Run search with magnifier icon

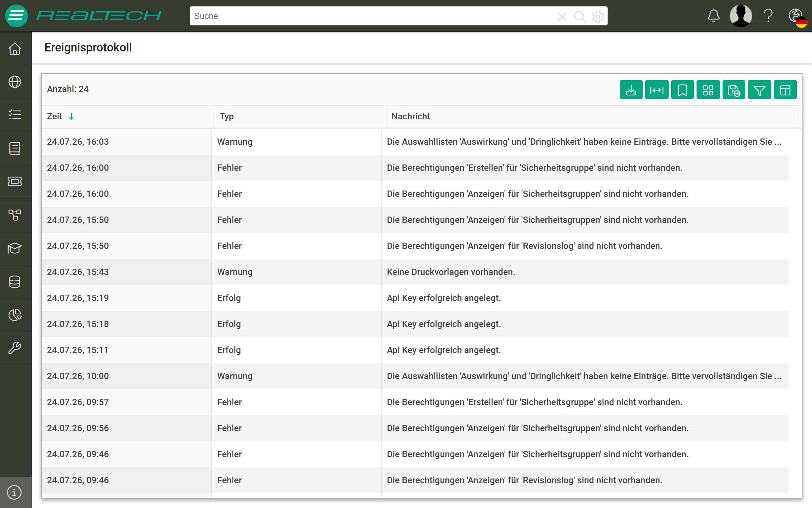(580, 16)
